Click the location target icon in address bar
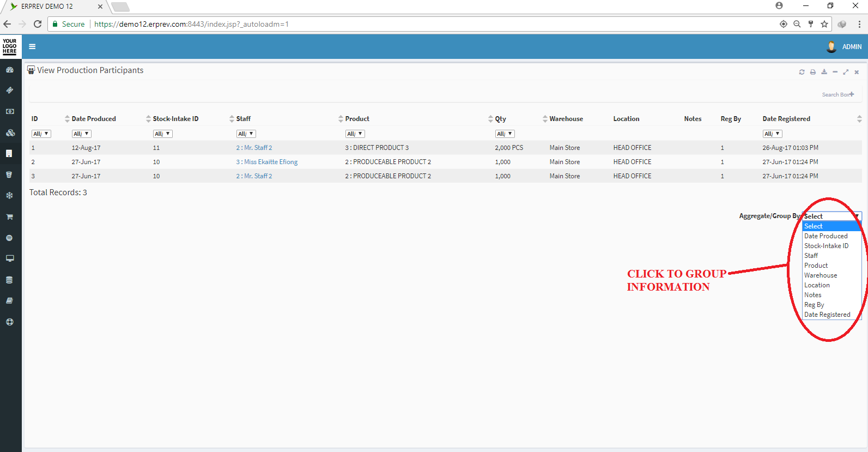The width and height of the screenshot is (868, 452). [x=784, y=24]
